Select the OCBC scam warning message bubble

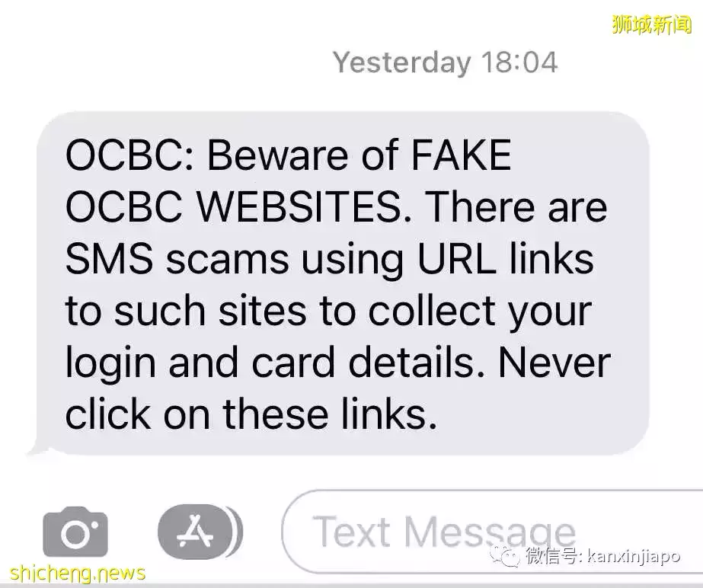point(343,283)
